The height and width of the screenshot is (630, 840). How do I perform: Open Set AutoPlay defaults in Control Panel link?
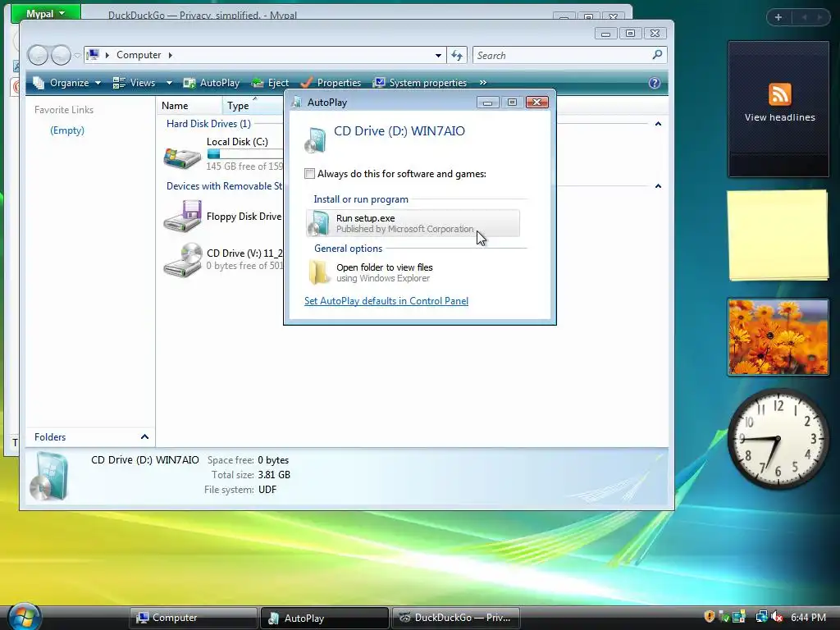(x=386, y=301)
